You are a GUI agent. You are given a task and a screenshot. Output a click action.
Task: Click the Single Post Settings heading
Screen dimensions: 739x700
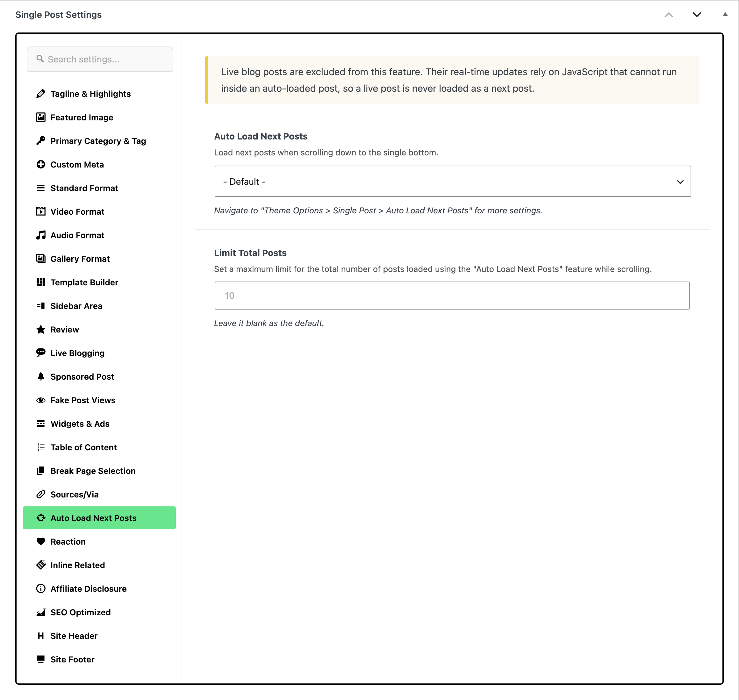(x=59, y=15)
